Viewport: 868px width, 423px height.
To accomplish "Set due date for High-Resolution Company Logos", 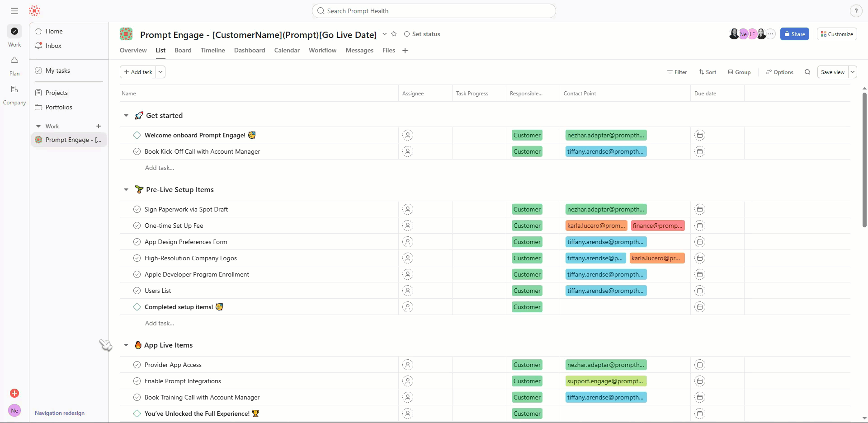I will pos(700,258).
